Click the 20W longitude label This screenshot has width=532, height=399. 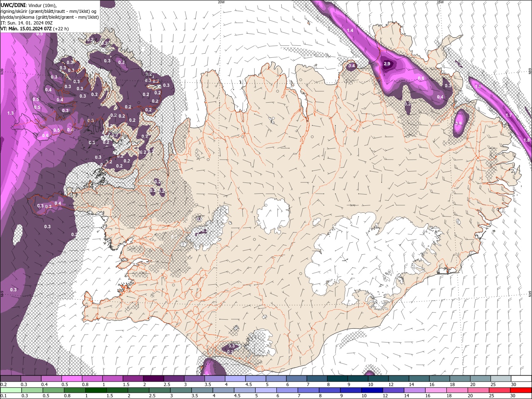[221, 2]
